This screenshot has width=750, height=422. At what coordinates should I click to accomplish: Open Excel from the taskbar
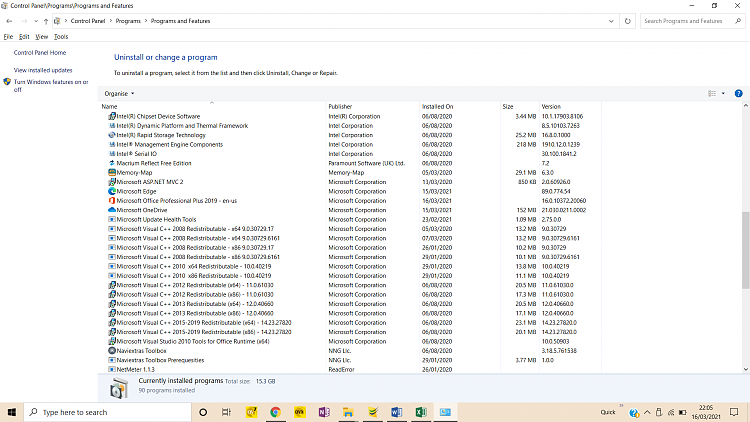421,412
